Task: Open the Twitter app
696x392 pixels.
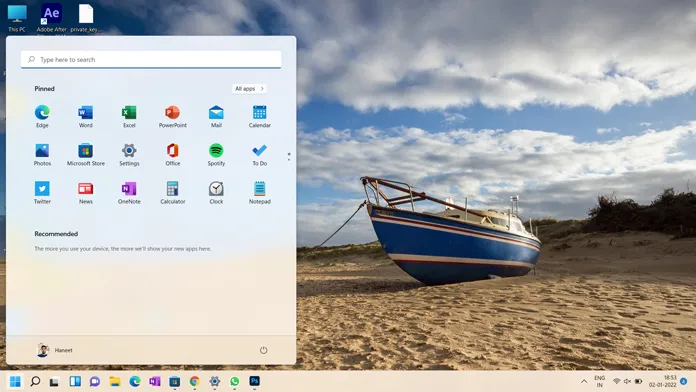Action: click(x=42, y=193)
